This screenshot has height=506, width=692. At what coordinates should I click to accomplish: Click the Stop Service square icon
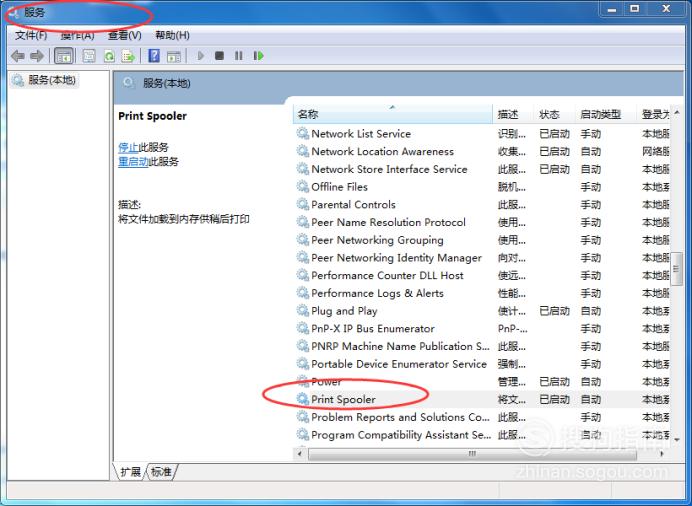point(219,56)
